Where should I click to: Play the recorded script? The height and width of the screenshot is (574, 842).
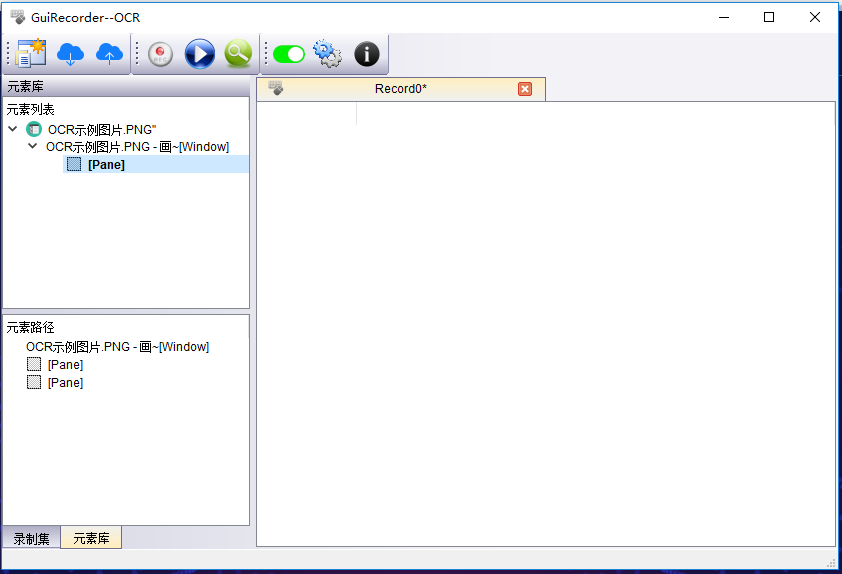[x=200, y=54]
